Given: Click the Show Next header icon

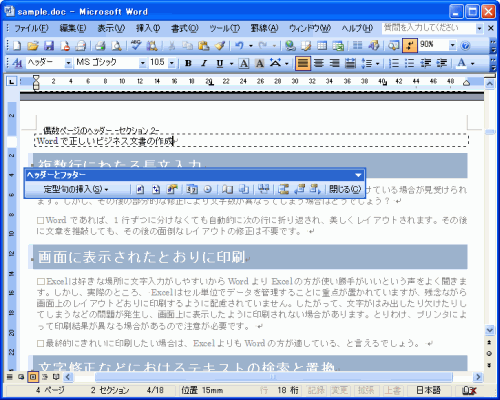Looking at the screenshot, I should [x=315, y=189].
